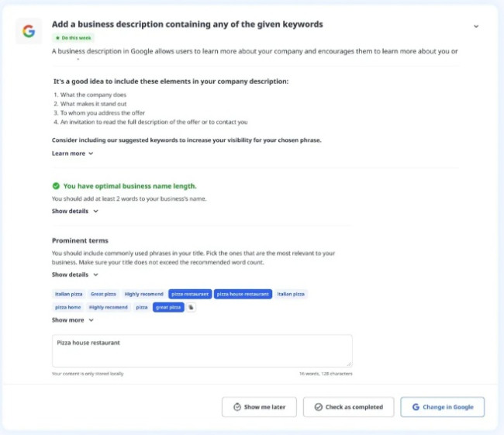
Task: Select the "pizza home" keyword chip
Action: [x=67, y=307]
